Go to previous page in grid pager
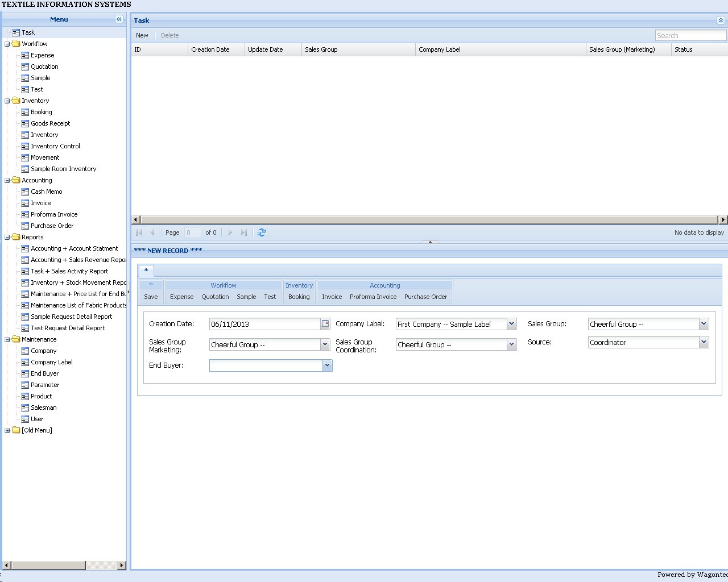The height and width of the screenshot is (582, 728). pyautogui.click(x=152, y=232)
